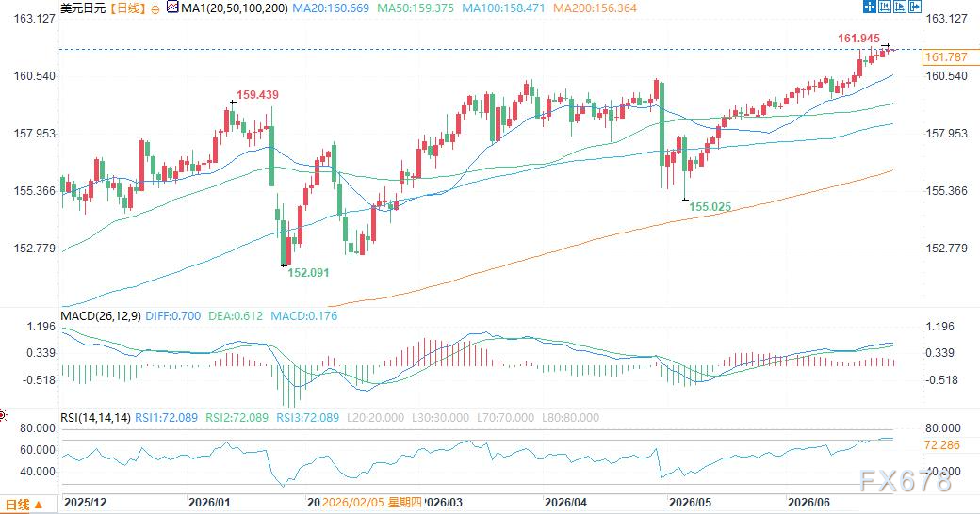The image size is (980, 514).
Task: Click the MA100:158.471 legend value
Action: click(x=503, y=8)
